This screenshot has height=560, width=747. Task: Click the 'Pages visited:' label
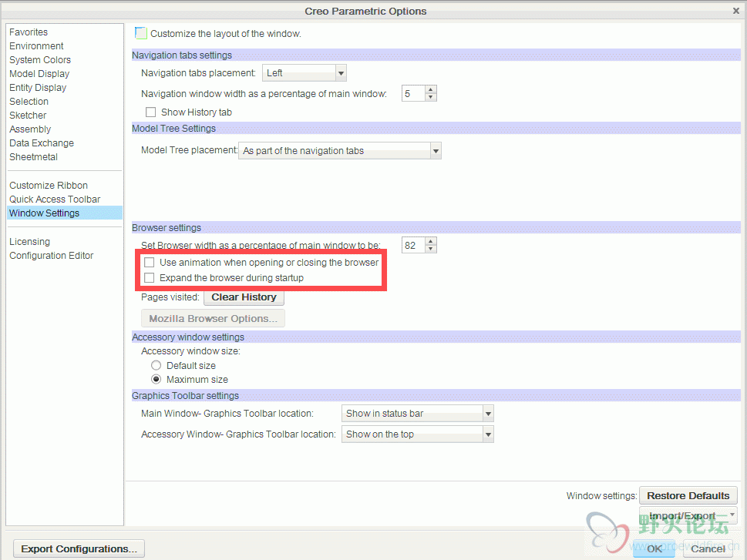pos(170,297)
